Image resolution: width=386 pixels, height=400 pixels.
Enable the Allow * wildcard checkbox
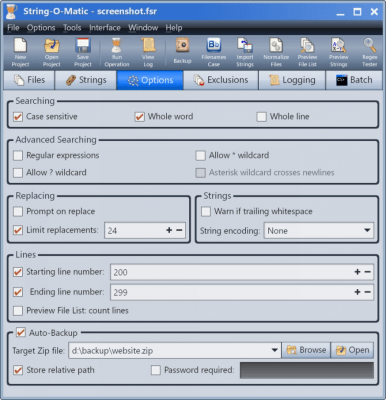click(200, 155)
